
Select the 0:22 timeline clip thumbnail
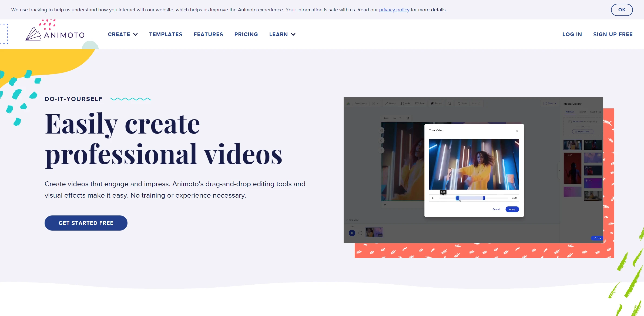(374, 232)
